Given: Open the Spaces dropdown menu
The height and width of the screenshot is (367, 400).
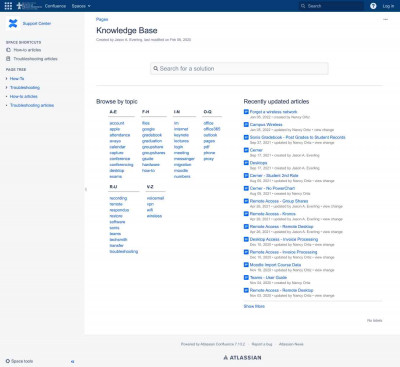Looking at the screenshot, I should point(81,6).
